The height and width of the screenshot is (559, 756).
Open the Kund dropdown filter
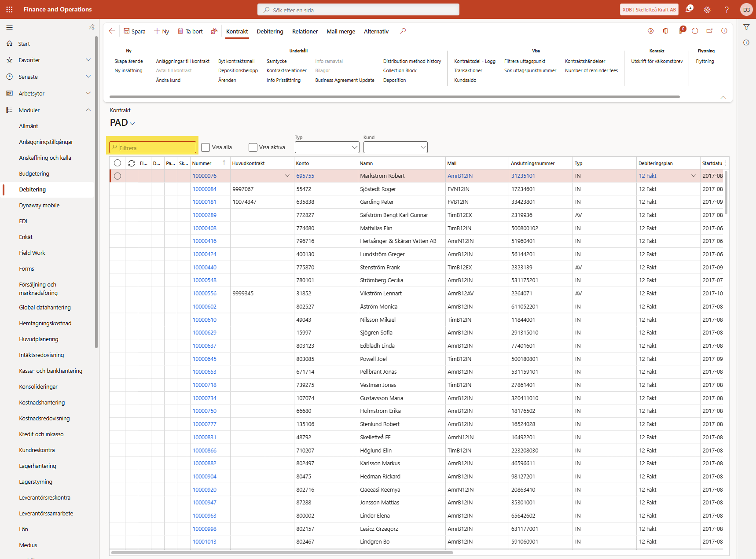(395, 147)
